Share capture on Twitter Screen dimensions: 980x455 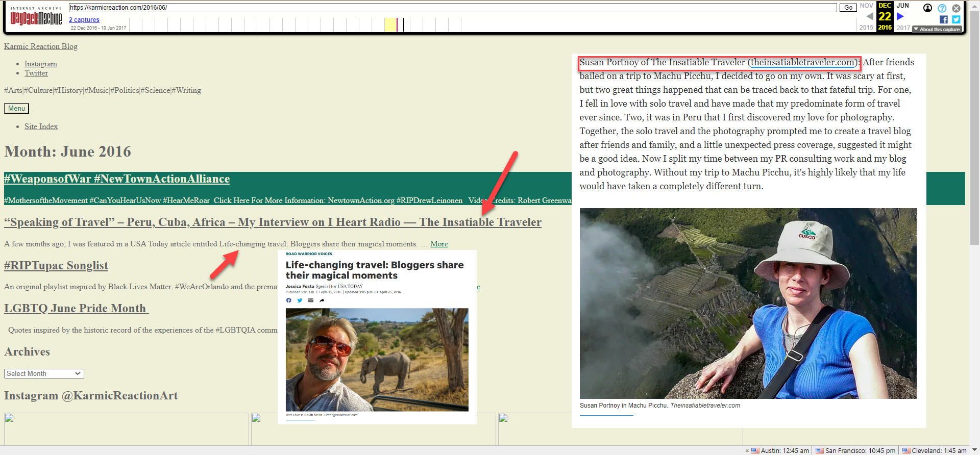956,19
